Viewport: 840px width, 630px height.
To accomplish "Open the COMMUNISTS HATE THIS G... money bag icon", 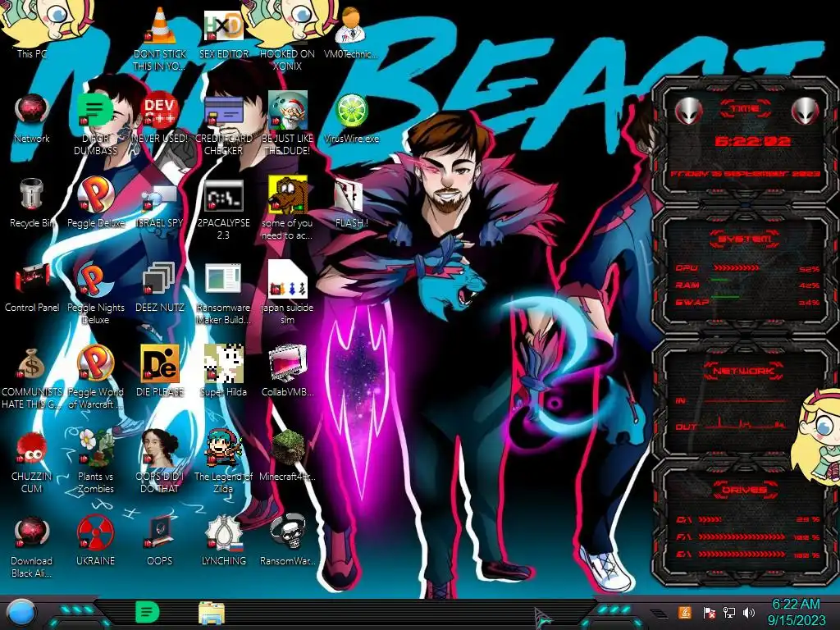I will click(x=32, y=364).
